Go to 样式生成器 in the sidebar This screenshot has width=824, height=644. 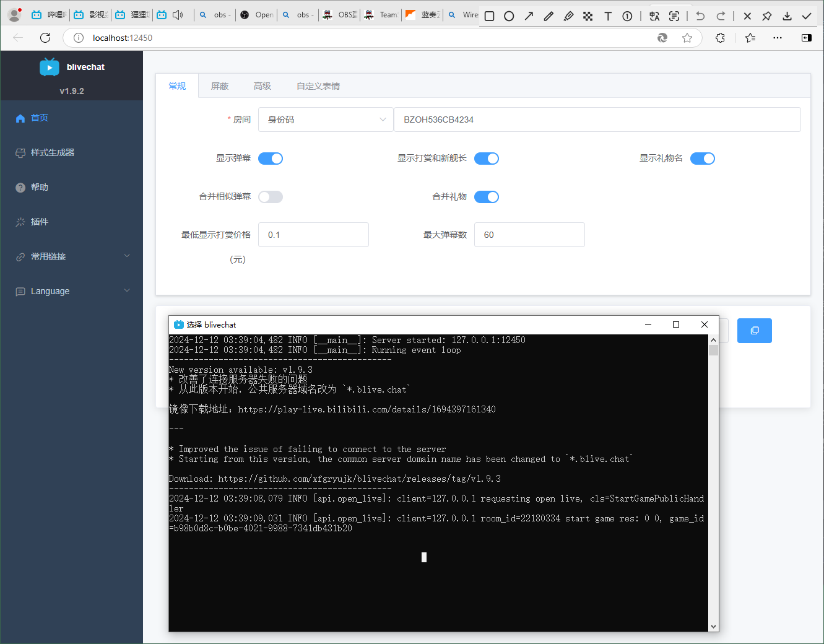(53, 152)
